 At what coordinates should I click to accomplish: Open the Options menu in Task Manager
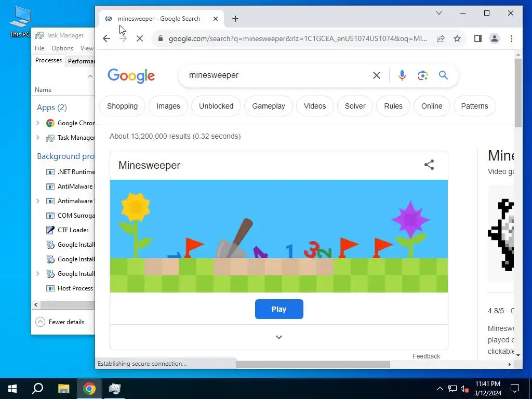click(62, 48)
